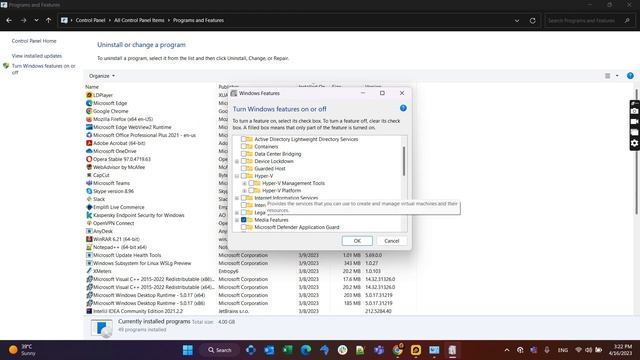Open the Organize dropdown menu

[102, 76]
